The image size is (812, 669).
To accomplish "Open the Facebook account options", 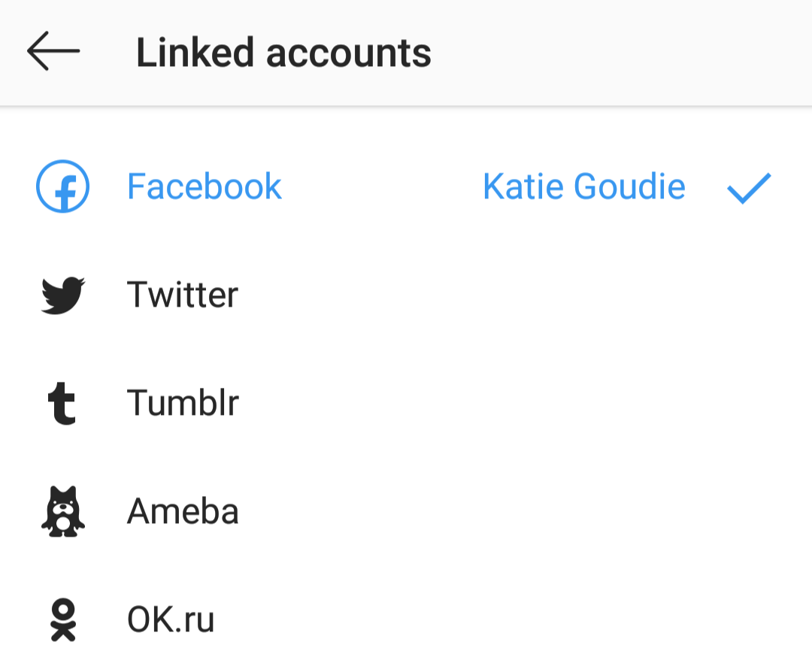I will tap(204, 186).
